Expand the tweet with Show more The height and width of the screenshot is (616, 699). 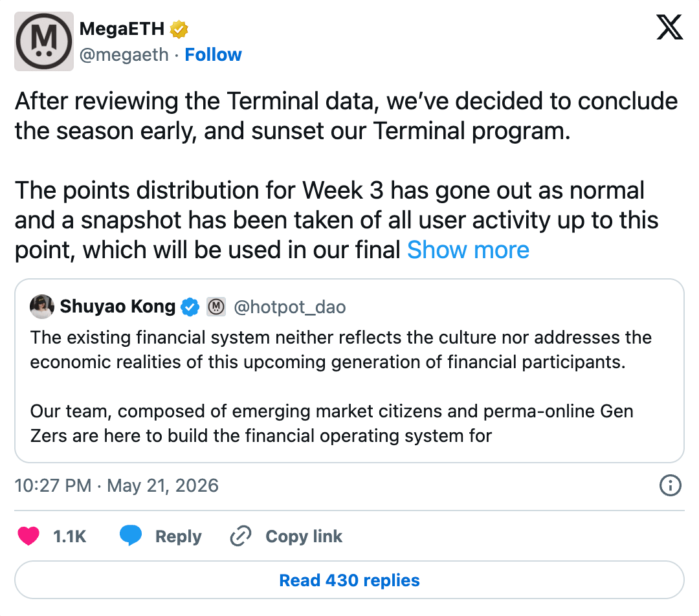tap(468, 250)
